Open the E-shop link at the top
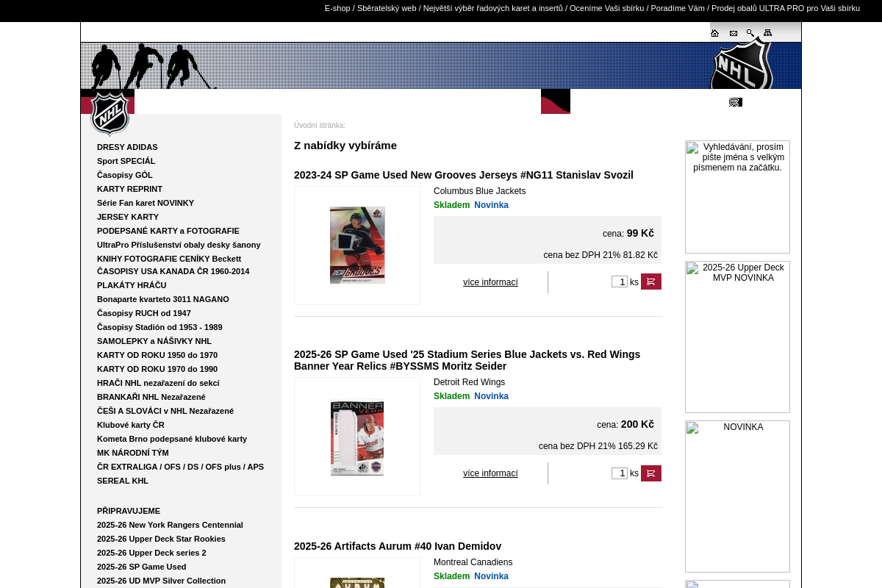The width and height of the screenshot is (882, 588). (x=337, y=8)
